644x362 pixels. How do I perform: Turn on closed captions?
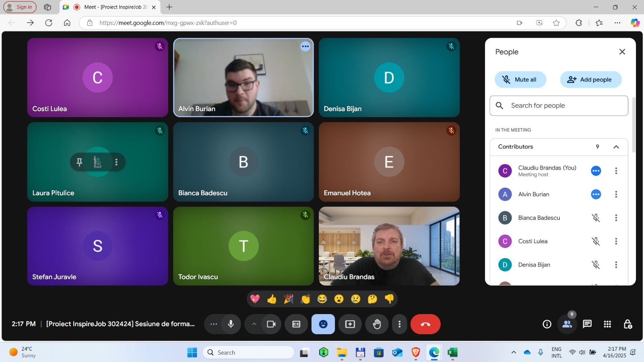[296, 324]
